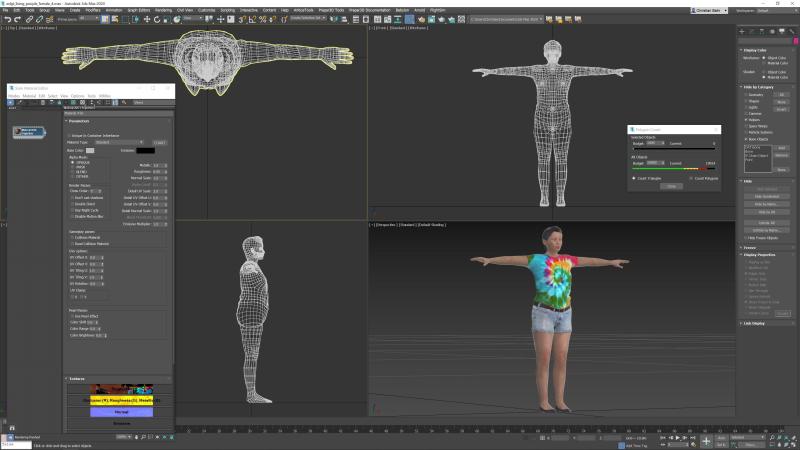This screenshot has height=450, width=800.
Task: Expand the Freeze rollout
Action: [749, 248]
